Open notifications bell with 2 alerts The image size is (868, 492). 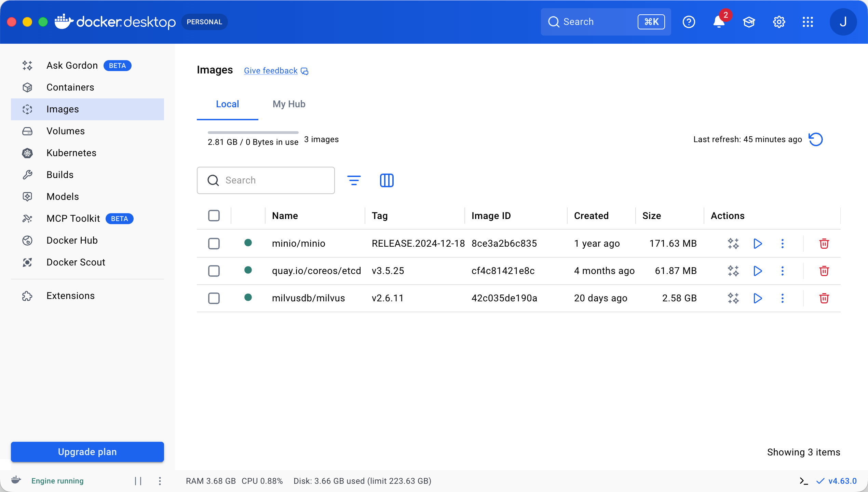coord(719,22)
